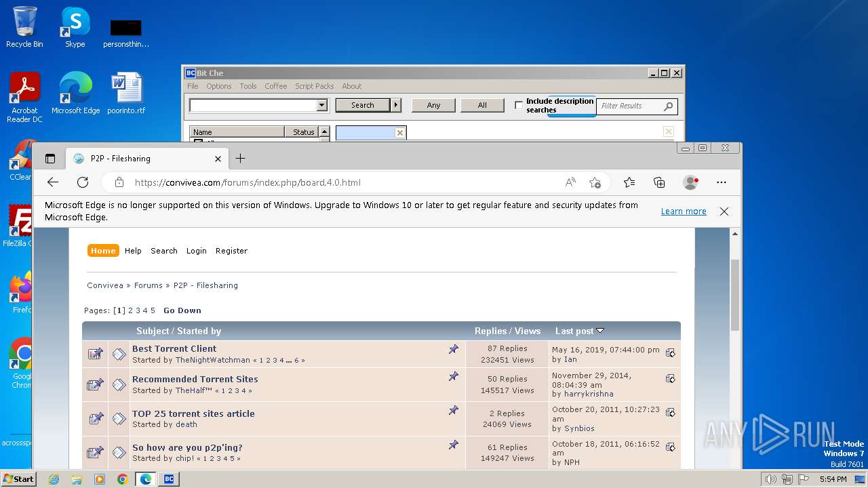Viewport: 868px width, 488px height.
Task: Enable Include description searches checkbox
Action: [x=519, y=105]
